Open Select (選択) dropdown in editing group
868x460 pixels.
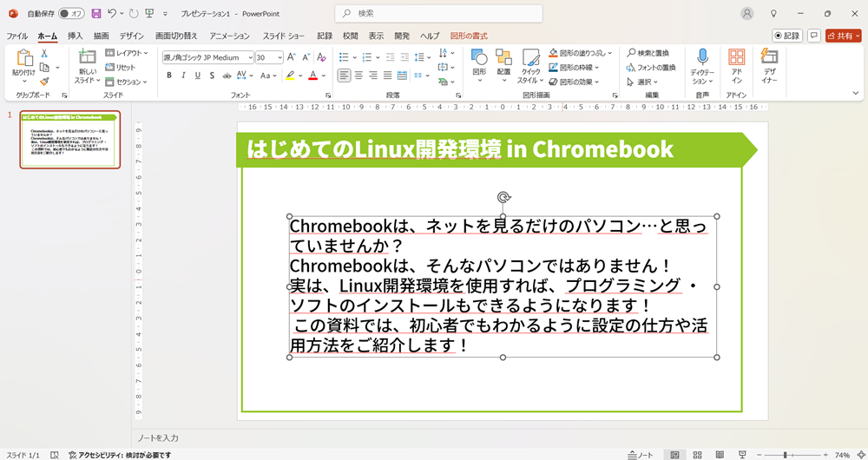(642, 82)
